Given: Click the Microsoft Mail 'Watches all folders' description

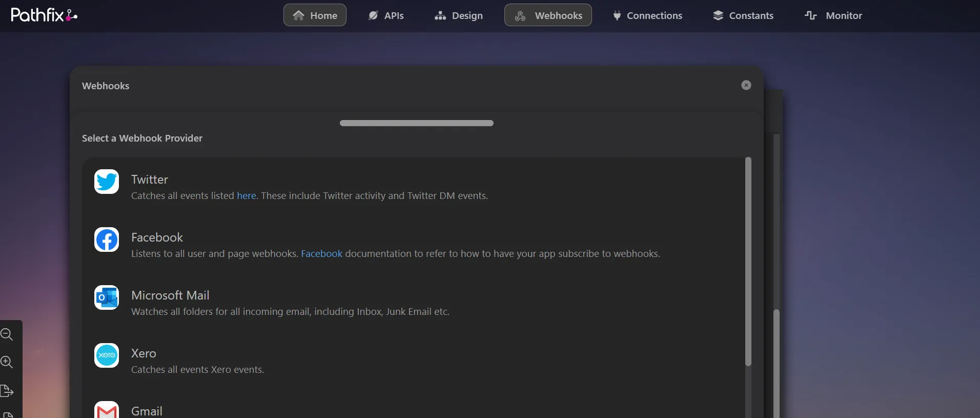Looking at the screenshot, I should (x=290, y=311).
